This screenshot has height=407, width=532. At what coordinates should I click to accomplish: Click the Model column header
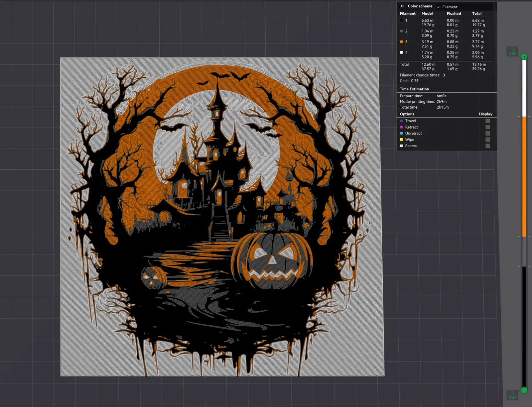(427, 14)
